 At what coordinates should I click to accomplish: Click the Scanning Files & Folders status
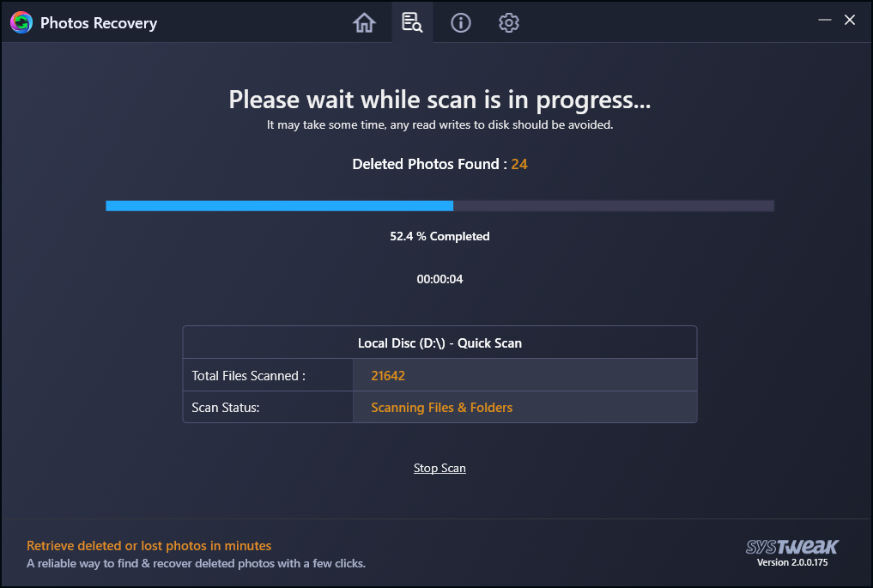tap(441, 408)
